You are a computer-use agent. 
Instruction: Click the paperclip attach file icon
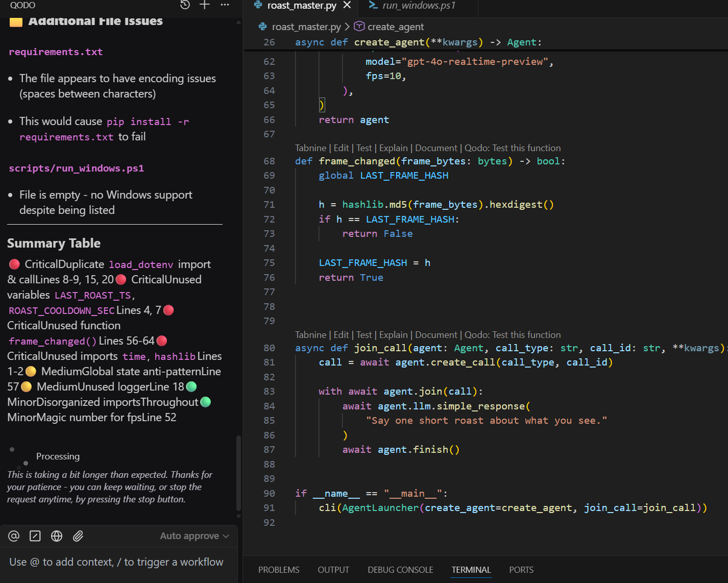[x=78, y=536]
